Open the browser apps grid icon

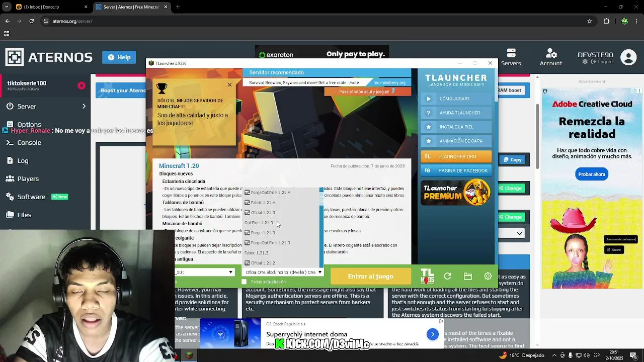7,34
